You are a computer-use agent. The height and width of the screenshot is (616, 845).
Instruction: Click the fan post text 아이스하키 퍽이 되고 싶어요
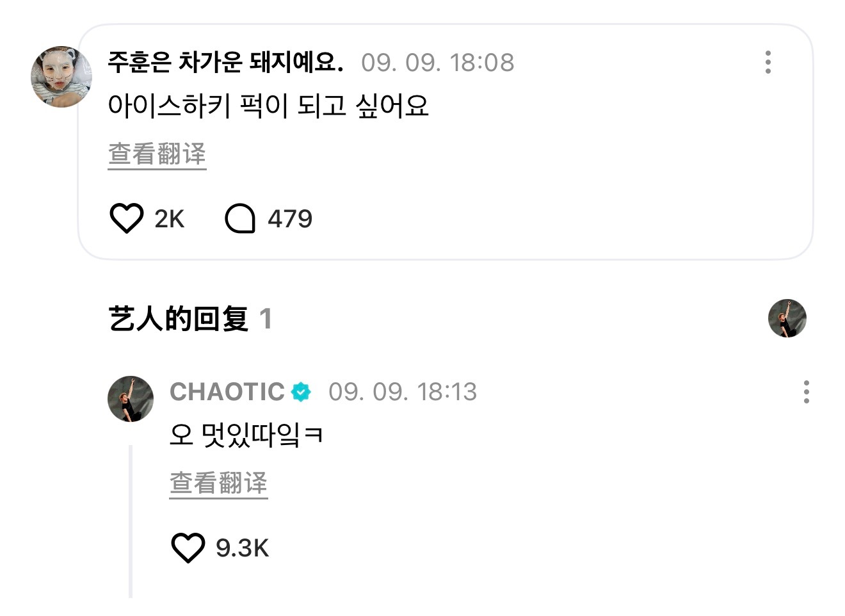[268, 106]
